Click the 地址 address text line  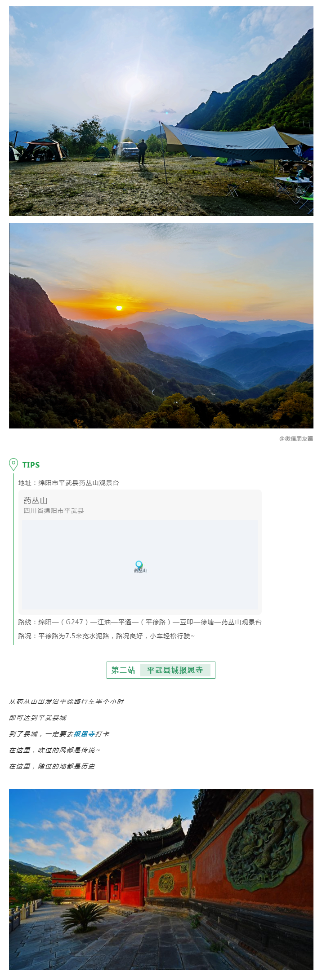click(68, 483)
